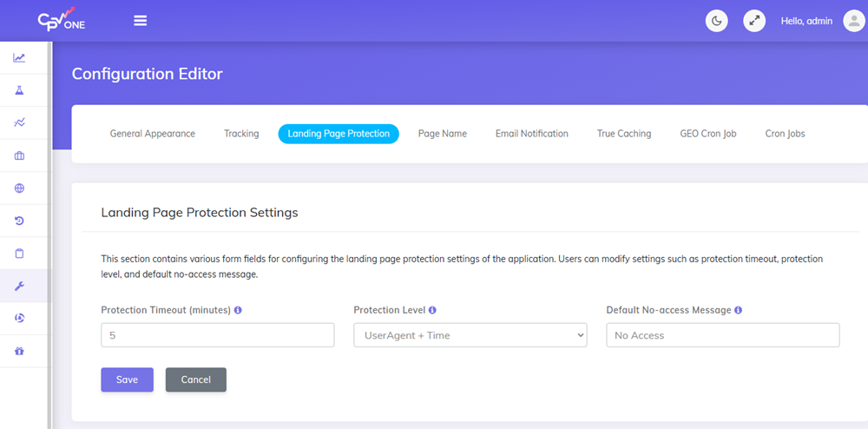Screen dimensions: 868x429
Task: Click the Configuration Editor heading
Action: (x=148, y=74)
